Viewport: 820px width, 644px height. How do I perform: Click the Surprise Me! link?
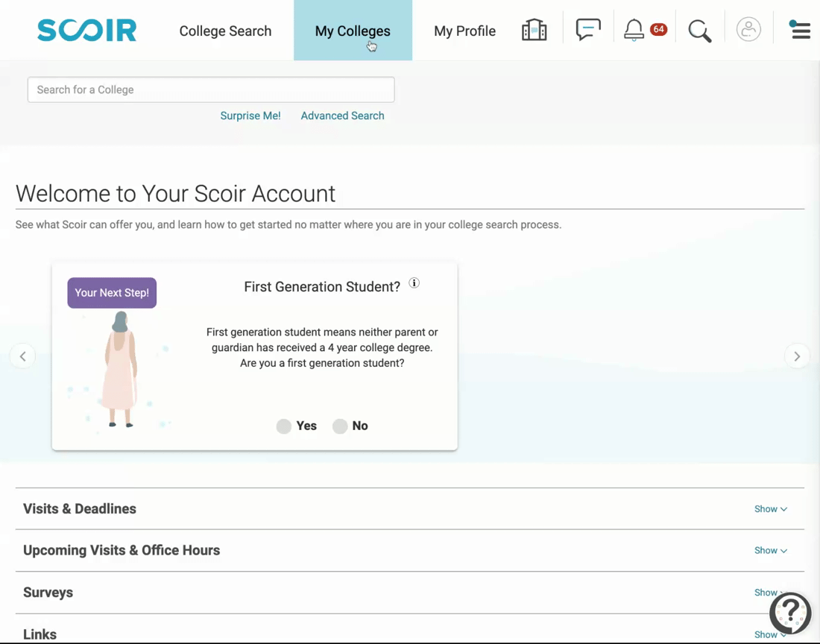(x=250, y=116)
